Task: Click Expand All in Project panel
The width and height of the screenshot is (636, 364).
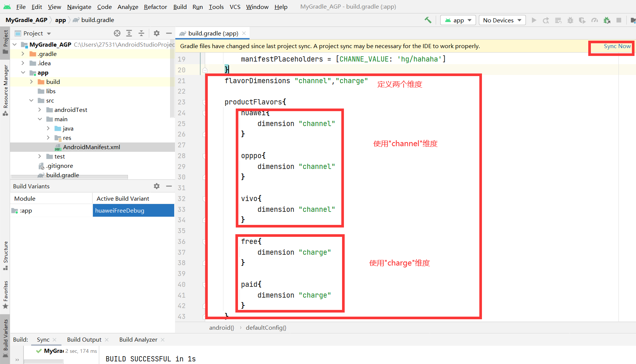Action: coord(129,33)
